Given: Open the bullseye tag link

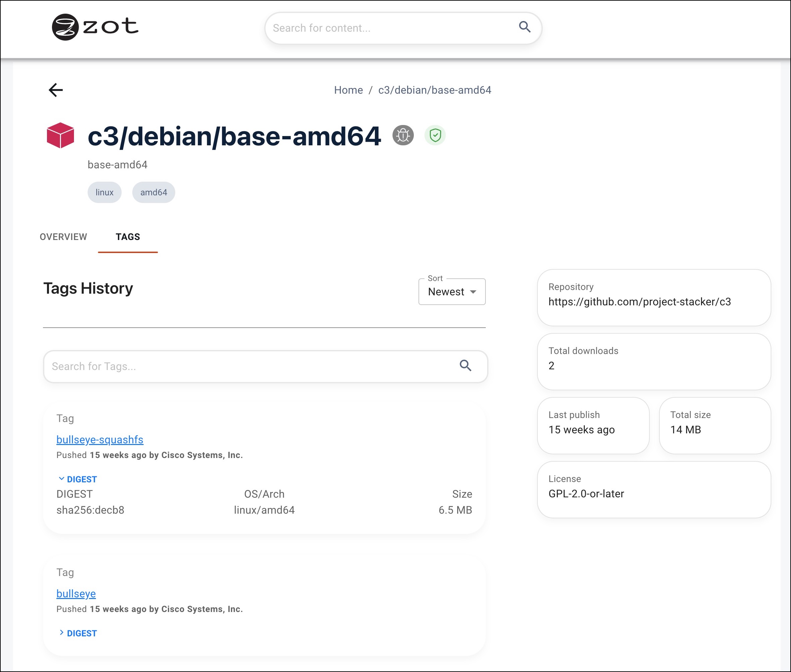Looking at the screenshot, I should 76,594.
